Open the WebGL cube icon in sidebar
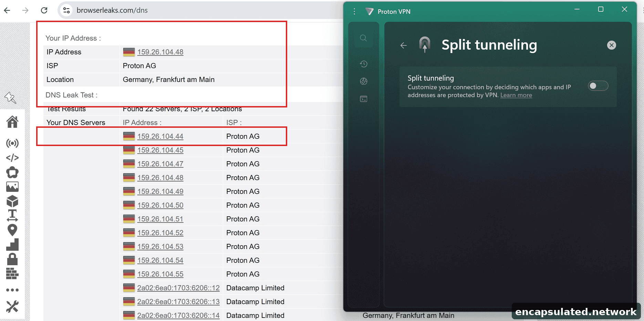The height and width of the screenshot is (321, 644). (x=12, y=201)
